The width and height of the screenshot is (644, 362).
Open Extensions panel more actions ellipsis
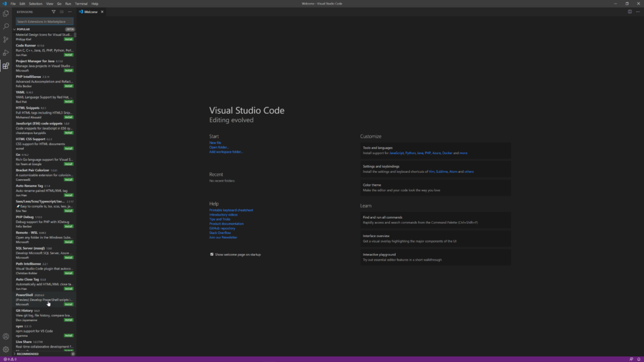click(x=70, y=12)
